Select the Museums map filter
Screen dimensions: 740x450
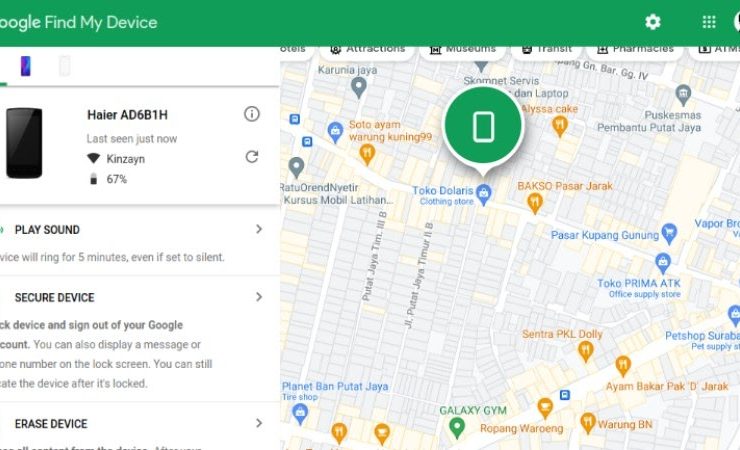(x=462, y=49)
